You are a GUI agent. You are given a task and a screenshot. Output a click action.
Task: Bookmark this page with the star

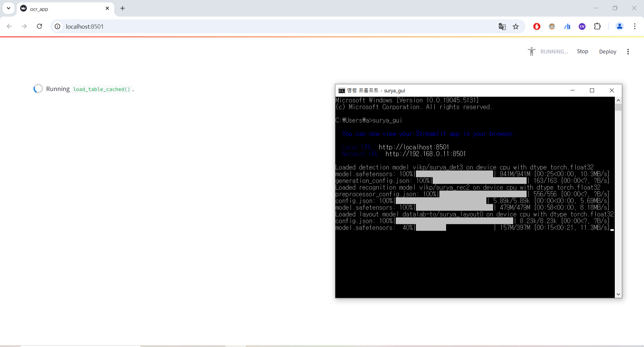click(516, 26)
